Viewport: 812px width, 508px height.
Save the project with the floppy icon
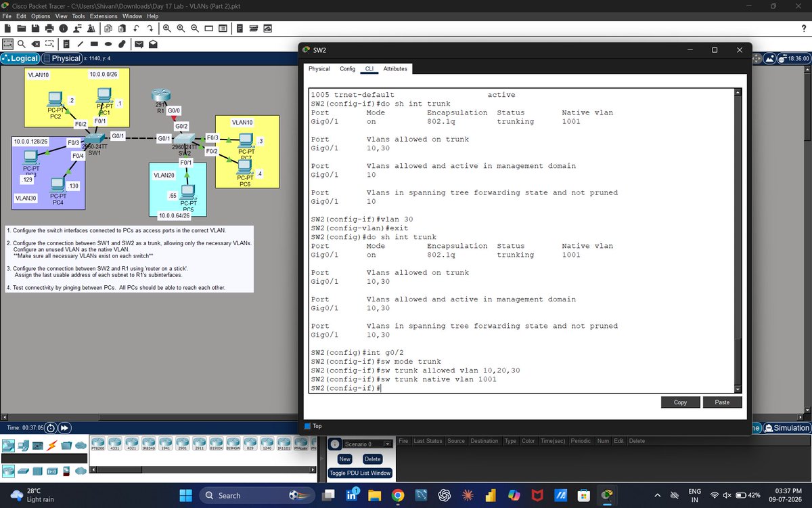[35, 28]
